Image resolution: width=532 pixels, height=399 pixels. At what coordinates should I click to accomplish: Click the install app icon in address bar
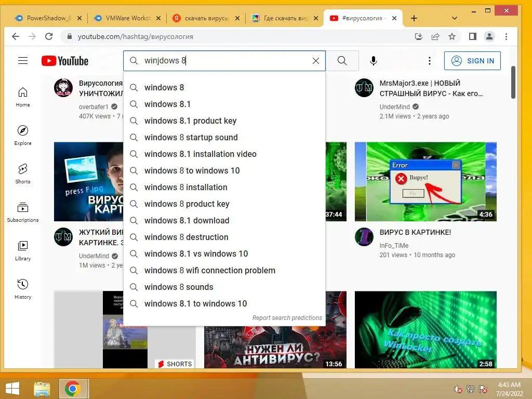pos(419,36)
